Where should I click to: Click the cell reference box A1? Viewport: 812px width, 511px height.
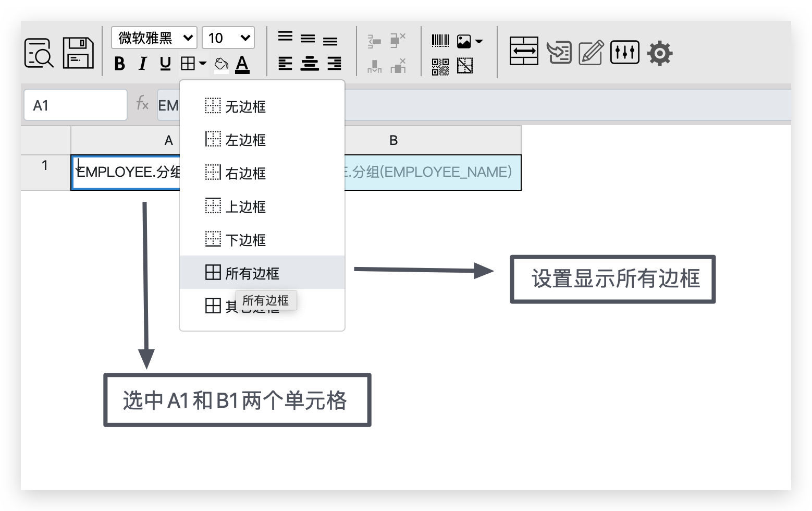[x=76, y=105]
